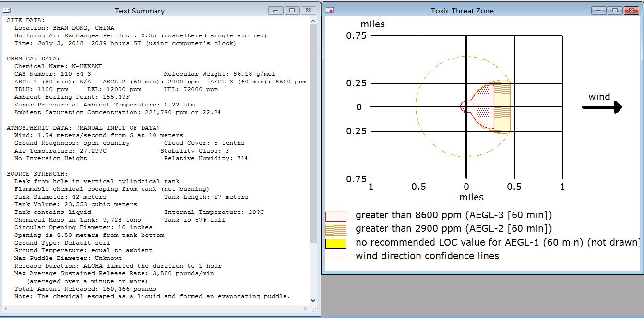Click 'greater than 2900 ppm' legend text
Viewport: 644px width, 318px height.
click(454, 229)
